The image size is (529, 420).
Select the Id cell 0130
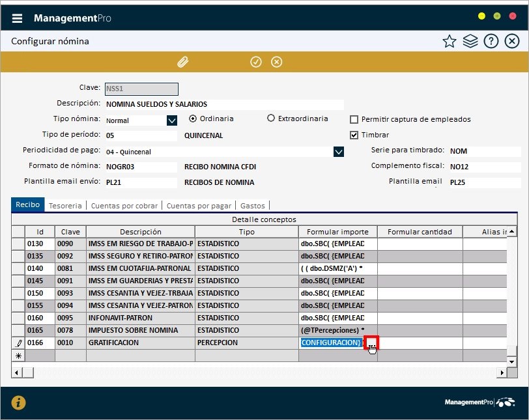tap(40, 244)
